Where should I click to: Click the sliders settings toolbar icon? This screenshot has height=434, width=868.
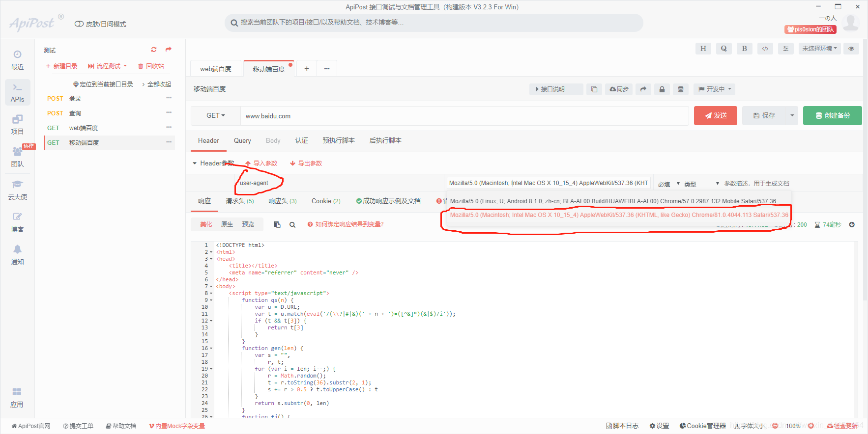click(x=786, y=49)
